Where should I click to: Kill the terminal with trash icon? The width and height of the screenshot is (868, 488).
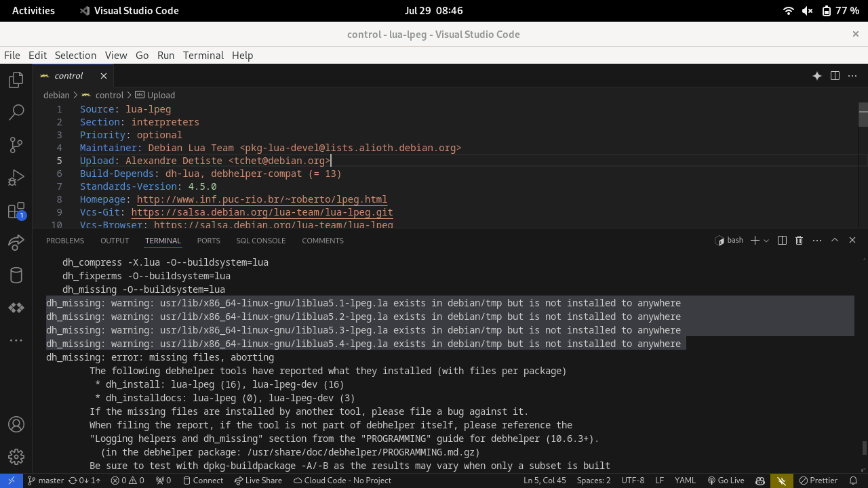[x=800, y=241]
